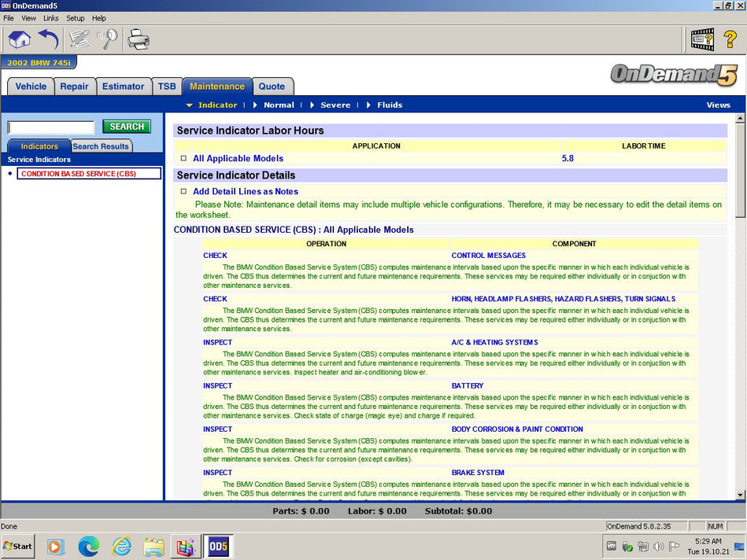Click the notes pencil toolbar icon
The width and height of the screenshot is (747, 560).
[79, 39]
